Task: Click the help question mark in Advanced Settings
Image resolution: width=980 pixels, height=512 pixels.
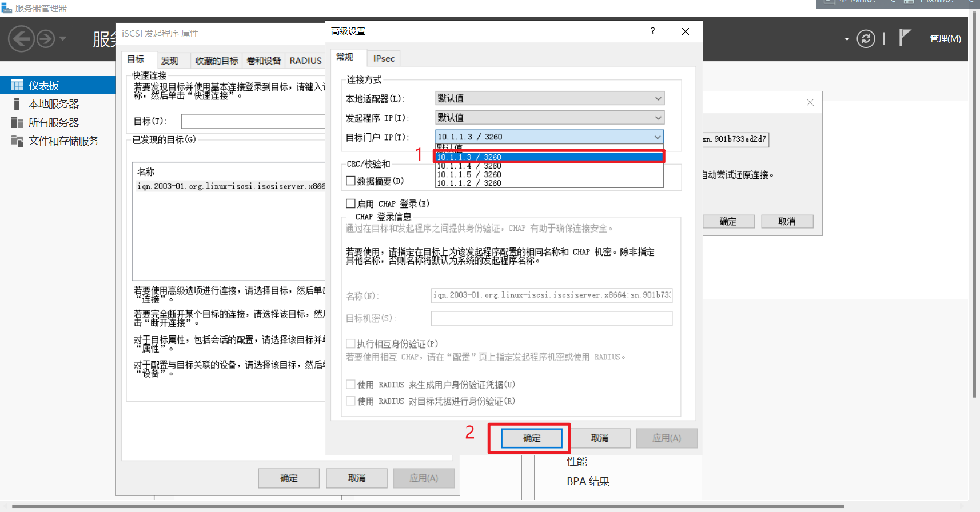Action: pyautogui.click(x=652, y=31)
